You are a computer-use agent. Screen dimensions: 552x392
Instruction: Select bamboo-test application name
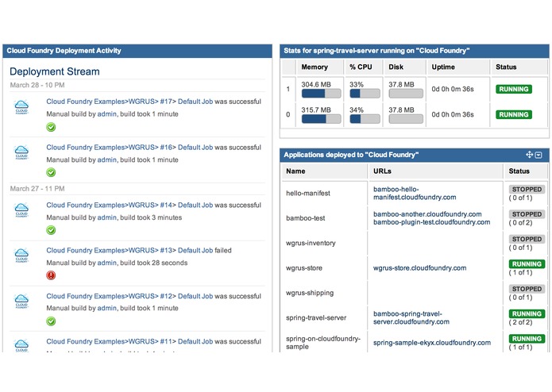pos(306,218)
